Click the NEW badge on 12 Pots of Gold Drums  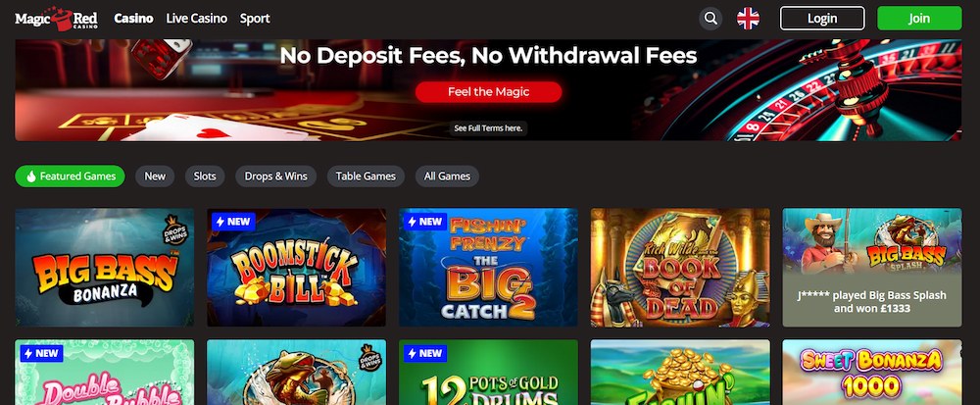click(424, 353)
